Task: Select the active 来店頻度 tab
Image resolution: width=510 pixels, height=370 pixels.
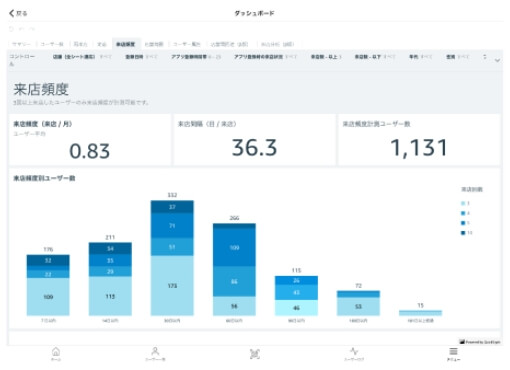Action: click(x=126, y=44)
